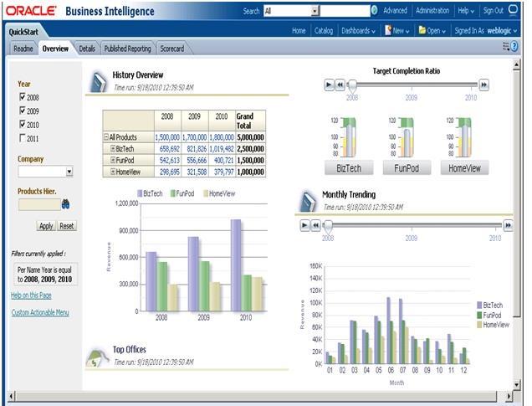The width and height of the screenshot is (532, 406).
Task: Open the folder Open menu
Action: (x=432, y=30)
